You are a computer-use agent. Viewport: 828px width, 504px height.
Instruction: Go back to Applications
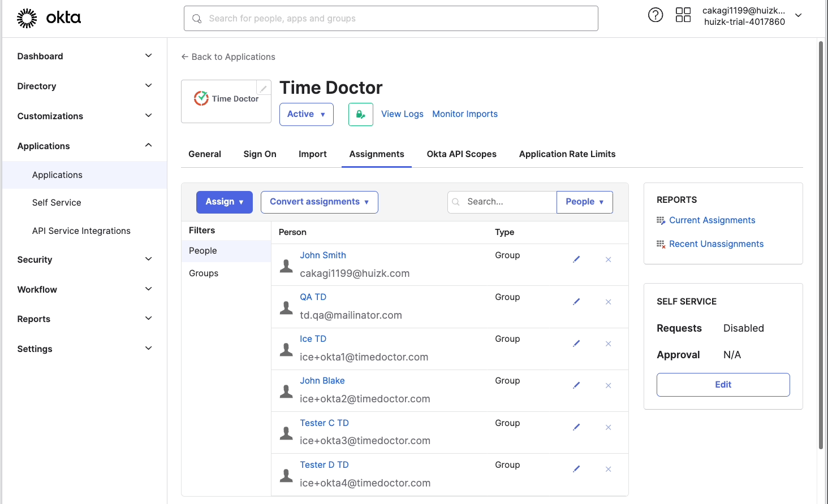(x=228, y=57)
